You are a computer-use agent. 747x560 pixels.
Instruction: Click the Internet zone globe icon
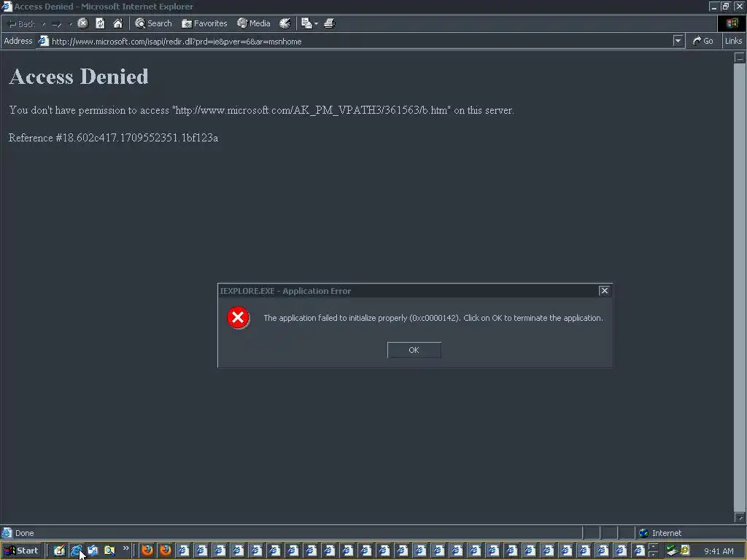coord(643,533)
